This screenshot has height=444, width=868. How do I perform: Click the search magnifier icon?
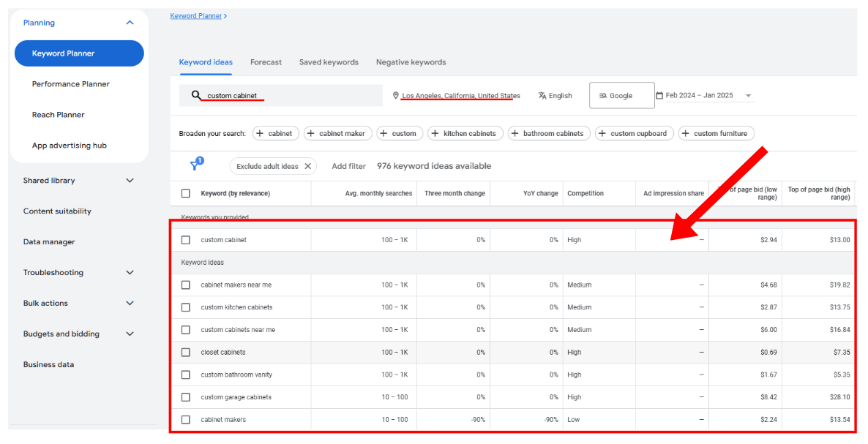click(197, 95)
